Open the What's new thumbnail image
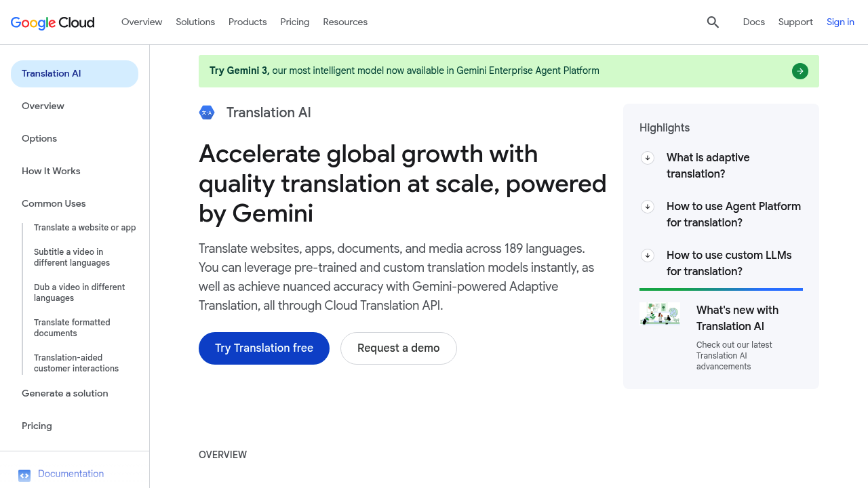 (660, 314)
